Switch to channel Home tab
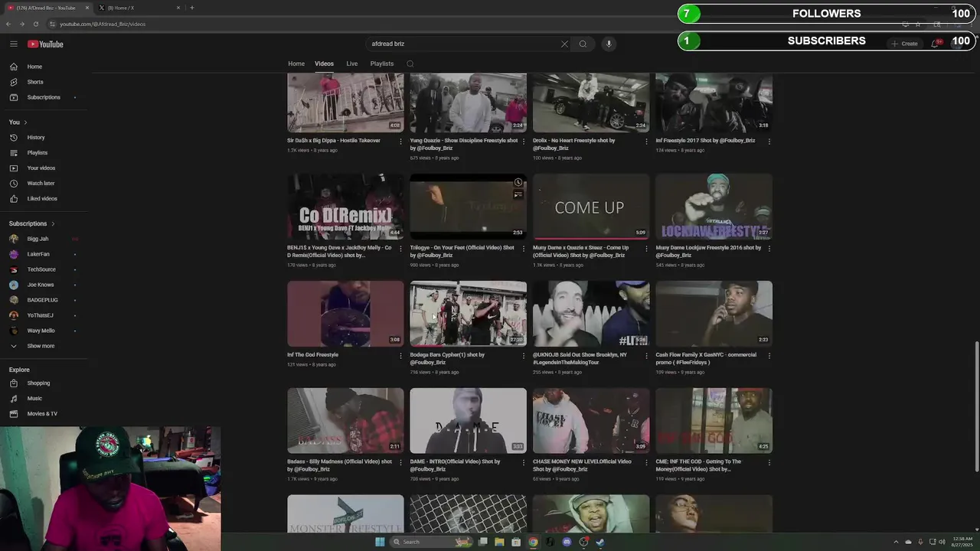 tap(296, 64)
